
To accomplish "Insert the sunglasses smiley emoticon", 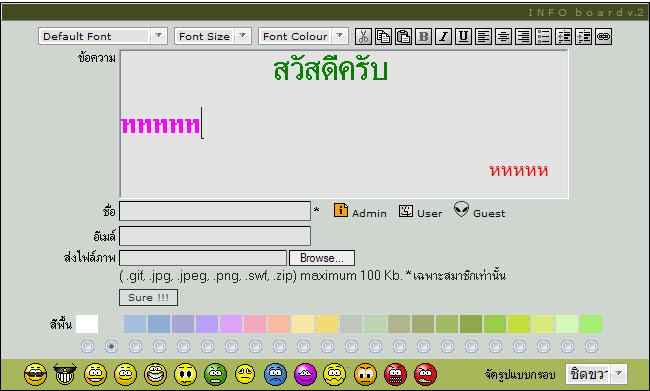I will [x=35, y=374].
